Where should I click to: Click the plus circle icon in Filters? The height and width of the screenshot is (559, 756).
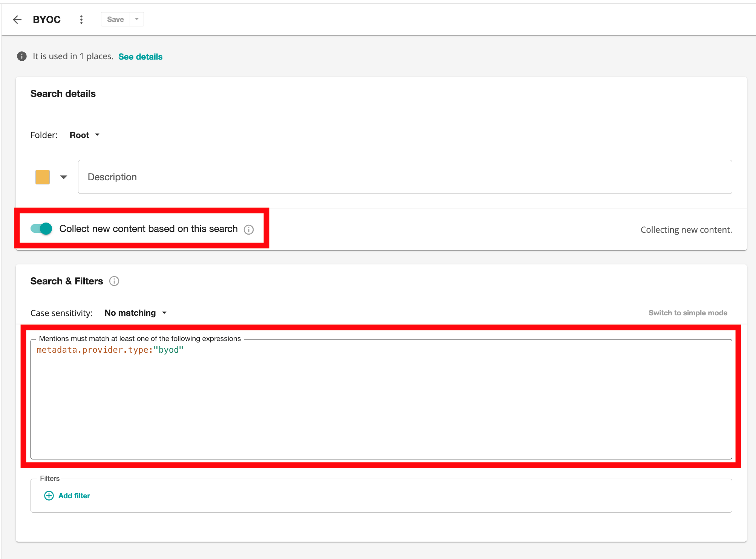point(49,496)
